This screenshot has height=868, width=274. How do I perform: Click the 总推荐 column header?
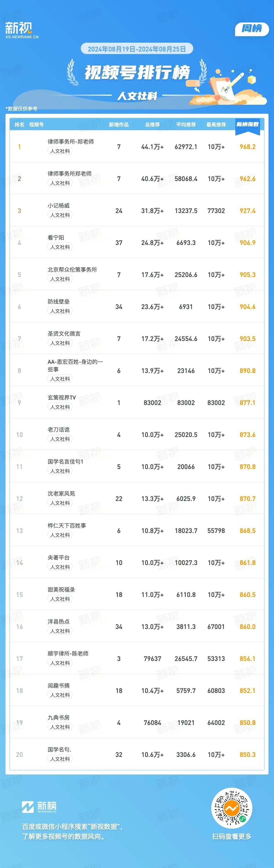[153, 125]
